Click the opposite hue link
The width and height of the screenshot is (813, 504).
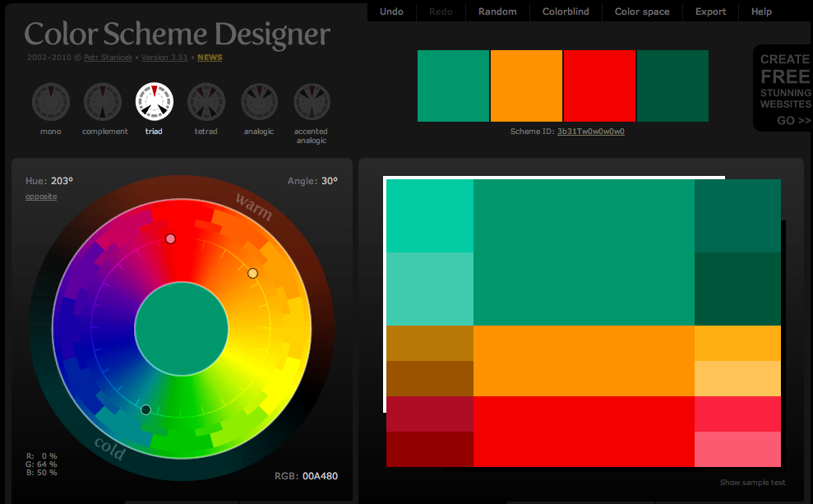[x=41, y=197]
